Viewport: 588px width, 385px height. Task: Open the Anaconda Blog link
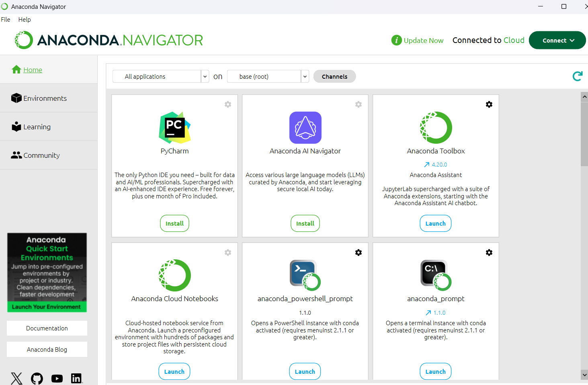pos(47,349)
